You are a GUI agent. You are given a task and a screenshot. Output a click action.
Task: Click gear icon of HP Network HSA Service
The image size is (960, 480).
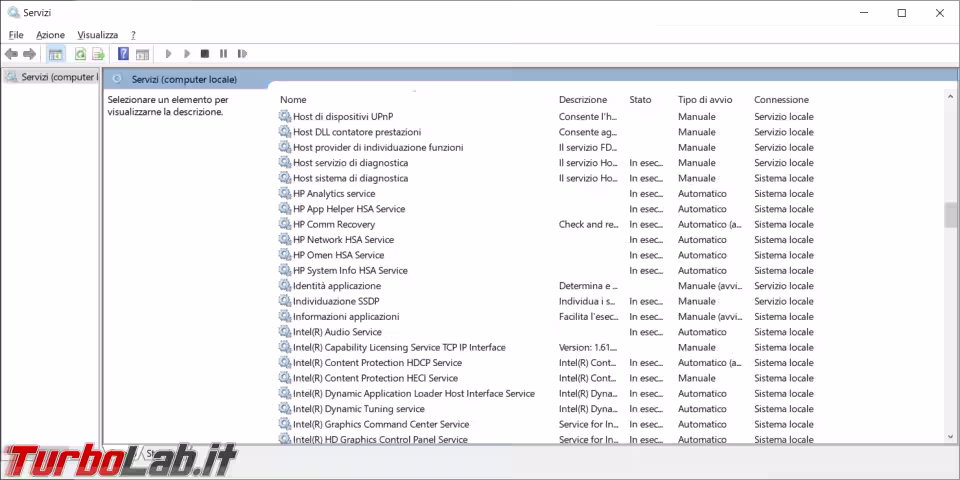pos(285,239)
